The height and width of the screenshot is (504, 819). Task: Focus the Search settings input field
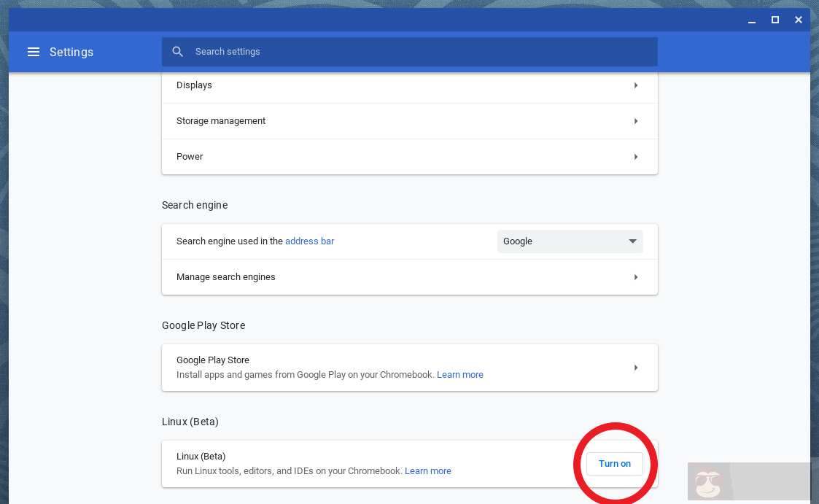pos(408,52)
